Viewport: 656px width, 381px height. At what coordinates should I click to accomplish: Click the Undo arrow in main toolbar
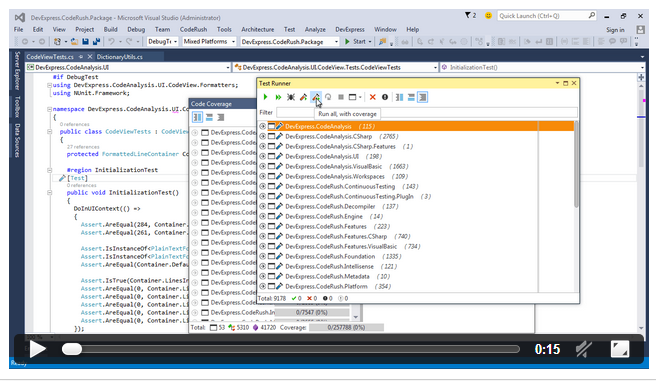pyautogui.click(x=111, y=41)
